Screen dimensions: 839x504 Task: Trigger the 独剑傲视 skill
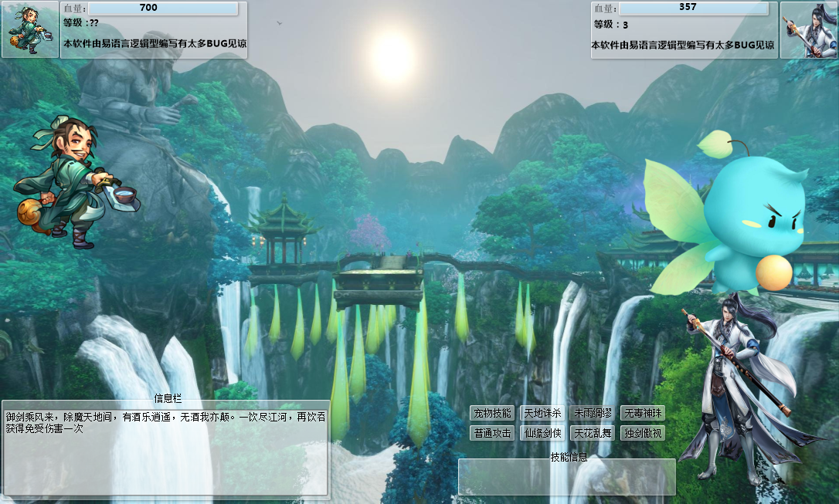[x=643, y=433]
